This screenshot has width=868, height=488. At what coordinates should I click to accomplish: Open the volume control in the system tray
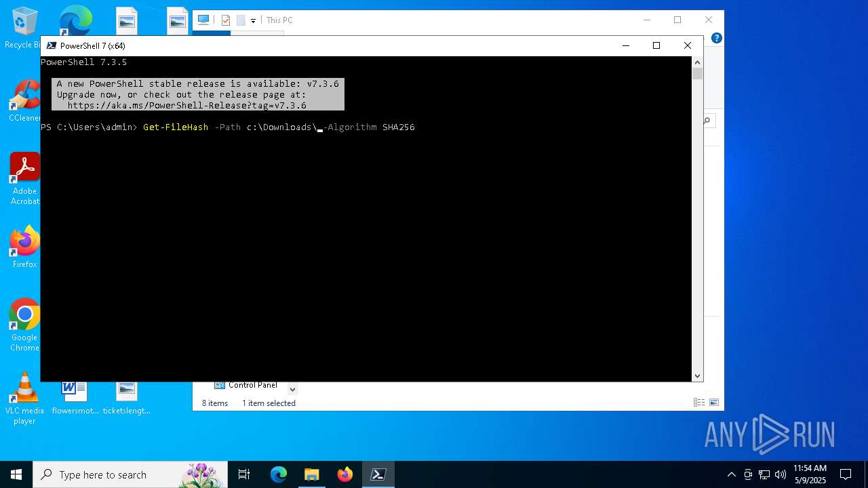781,474
